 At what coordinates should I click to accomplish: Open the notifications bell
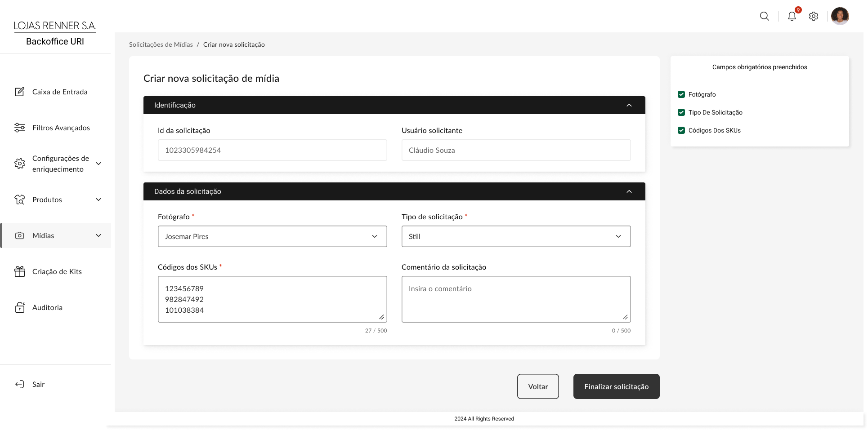[x=792, y=16]
